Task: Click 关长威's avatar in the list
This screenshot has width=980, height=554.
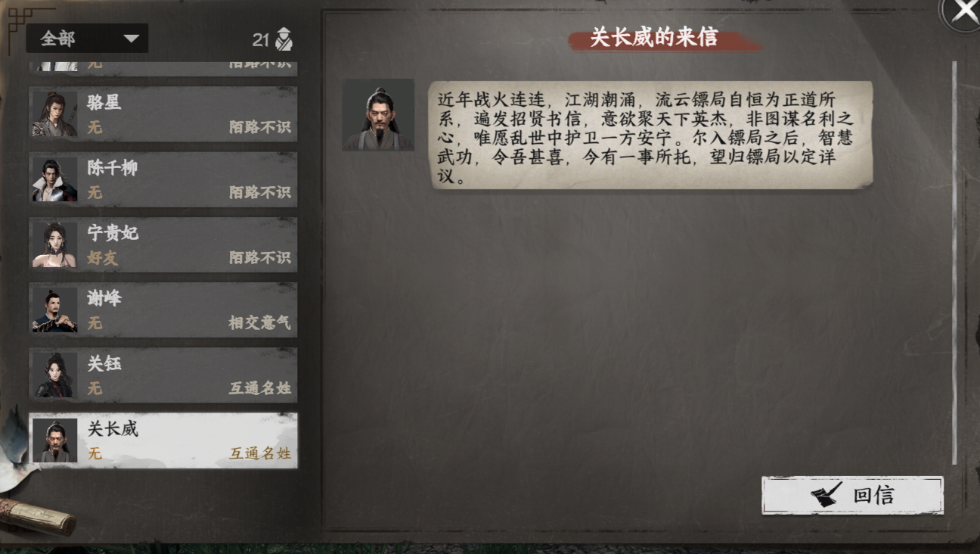Action: (54, 440)
